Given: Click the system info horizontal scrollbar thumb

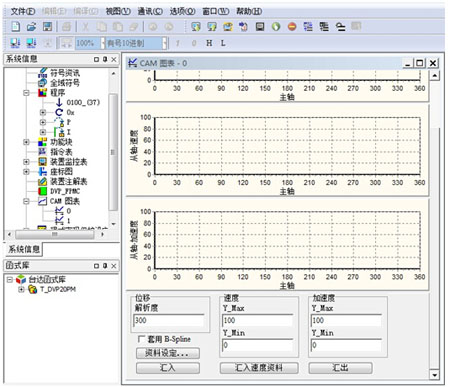Looking at the screenshot, I should pyautogui.click(x=55, y=234).
